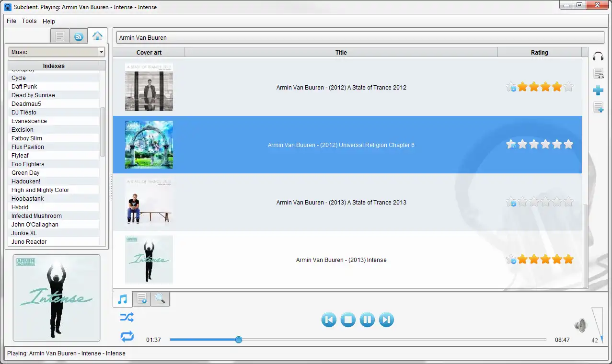Toggle shuffle playback mode
Screen dimensions: 612x364
[127, 317]
